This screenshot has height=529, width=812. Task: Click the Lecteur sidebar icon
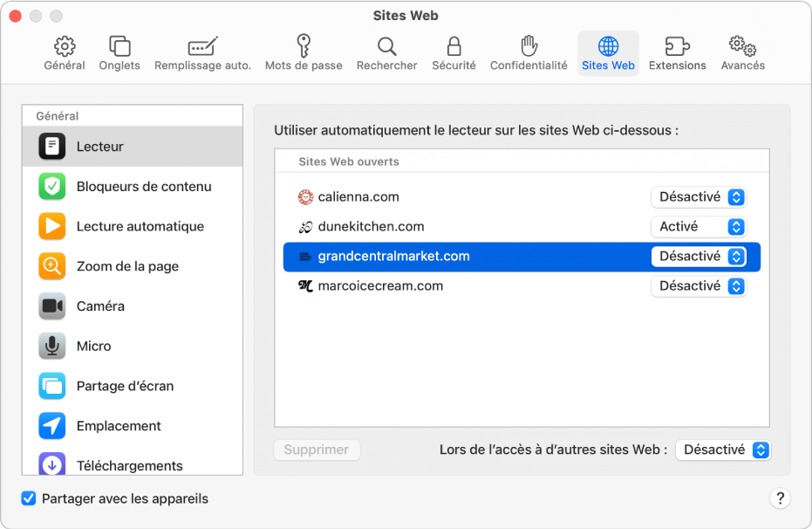(52, 146)
